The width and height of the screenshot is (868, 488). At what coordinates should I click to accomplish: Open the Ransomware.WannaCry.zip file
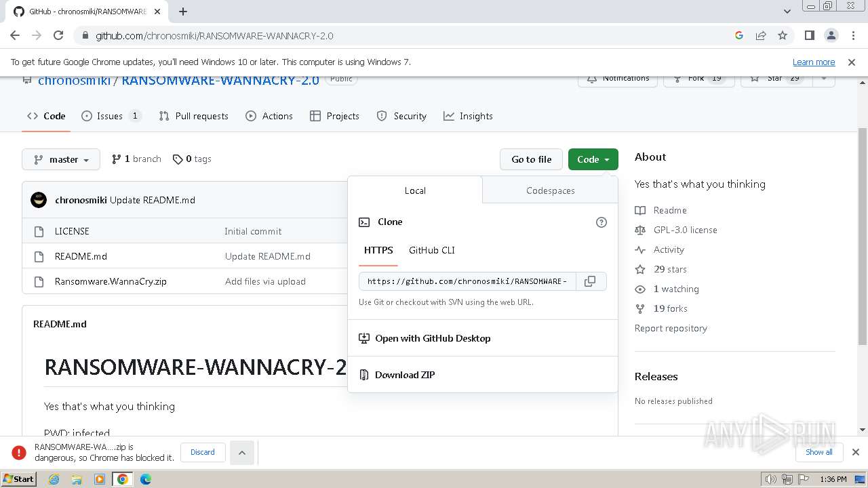pos(111,281)
